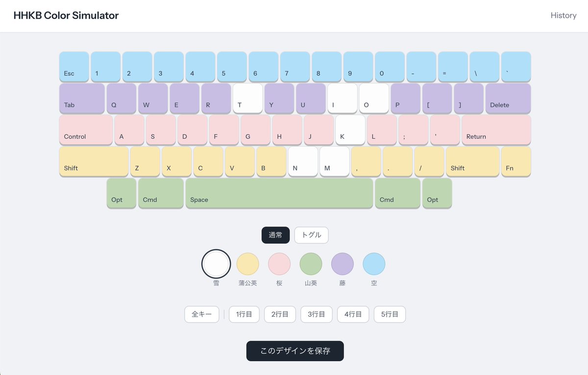Pick the 空 sky blue color swatch
This screenshot has width=588, height=375.
click(374, 264)
